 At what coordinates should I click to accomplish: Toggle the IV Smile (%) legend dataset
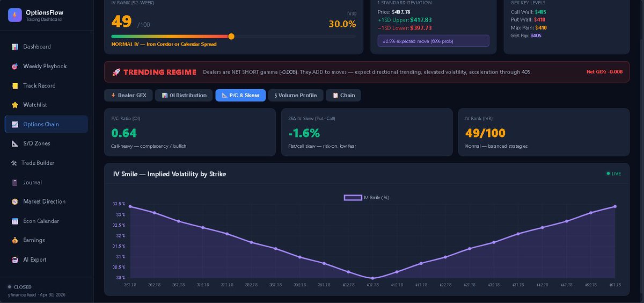click(367, 198)
